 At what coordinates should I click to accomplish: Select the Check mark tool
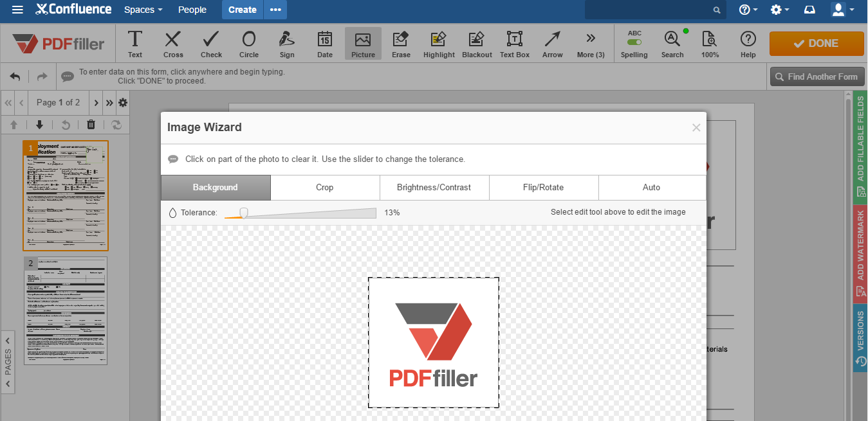(x=211, y=44)
